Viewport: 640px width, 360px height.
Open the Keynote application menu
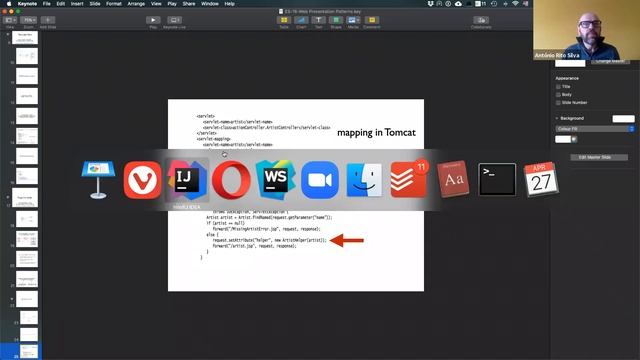click(x=27, y=4)
